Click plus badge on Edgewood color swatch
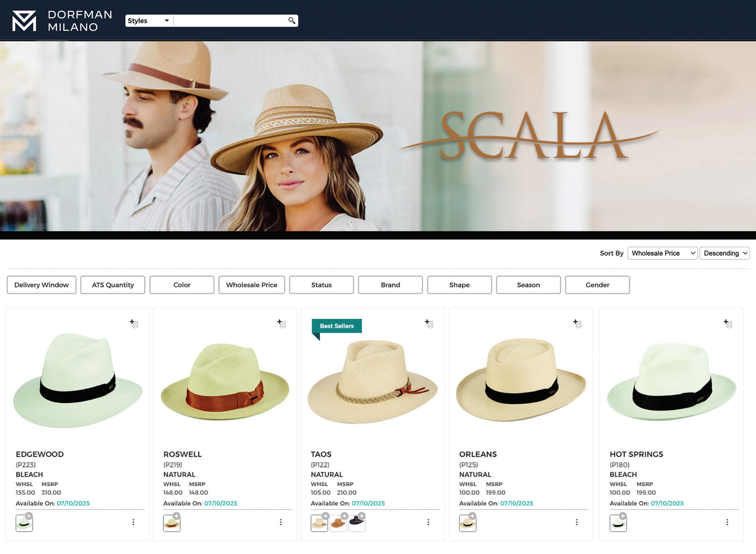Viewport: 756px width, 554px height. click(29, 516)
